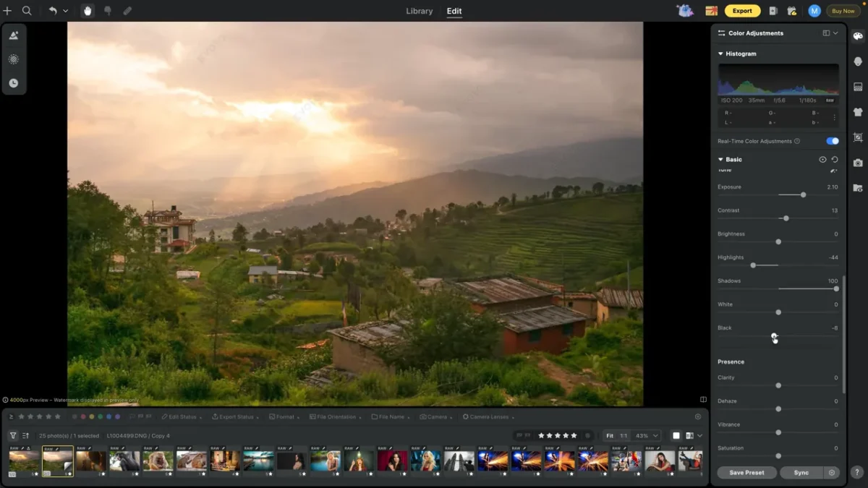Click the before/after compare icon under photo
The width and height of the screenshot is (868, 488).
tap(703, 399)
